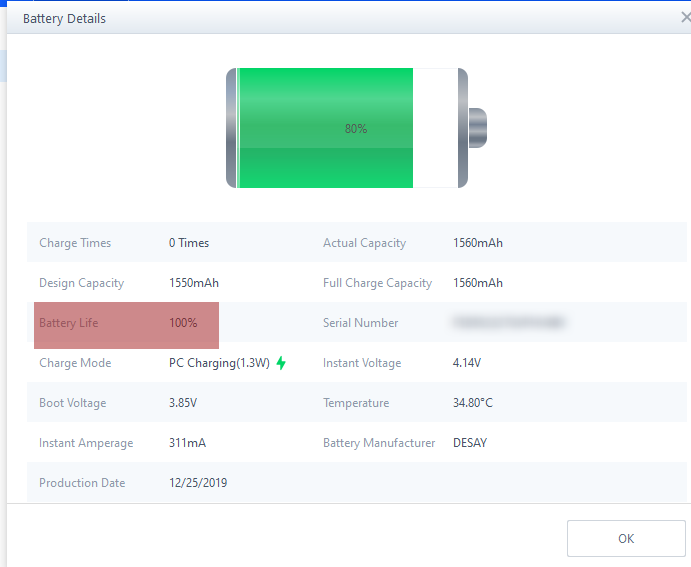
Task: Click the Boot Voltage label
Action: point(73,403)
